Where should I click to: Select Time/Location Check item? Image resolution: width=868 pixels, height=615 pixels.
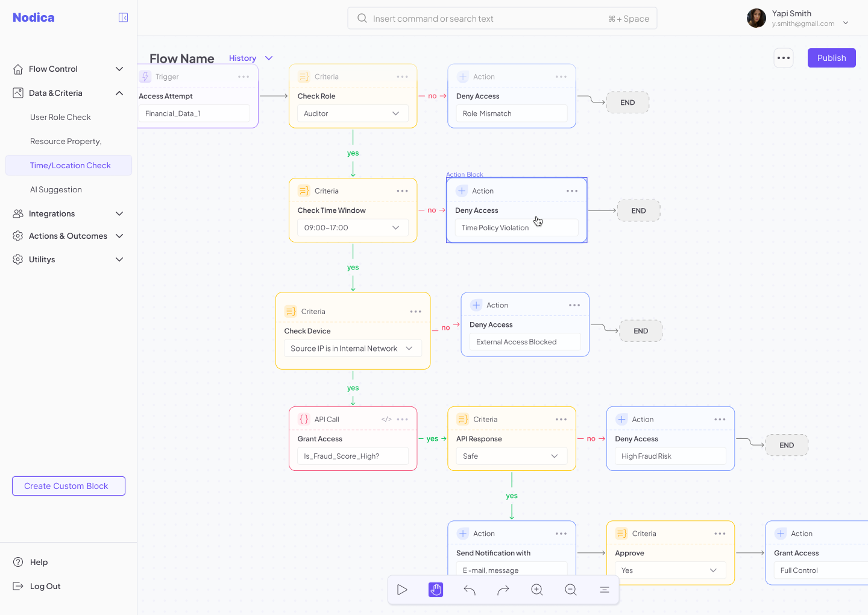pos(69,165)
